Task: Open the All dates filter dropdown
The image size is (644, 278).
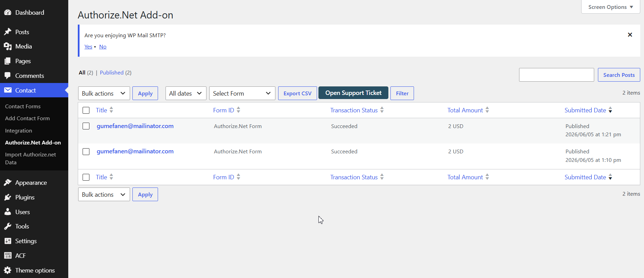Action: click(x=186, y=93)
